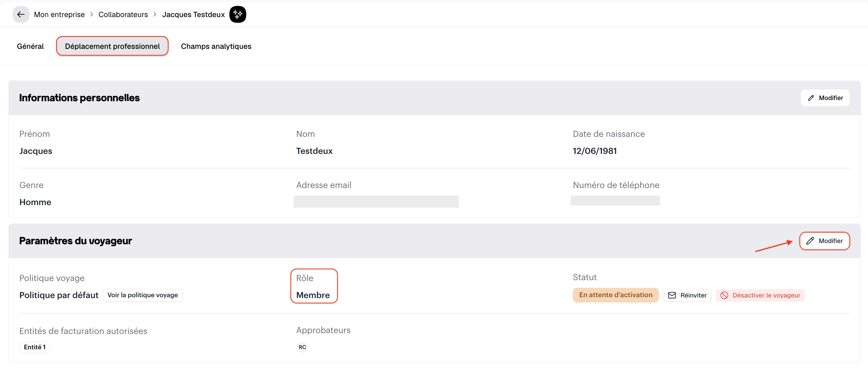Click the Politique par défaut text
868x369 pixels.
[x=59, y=295]
